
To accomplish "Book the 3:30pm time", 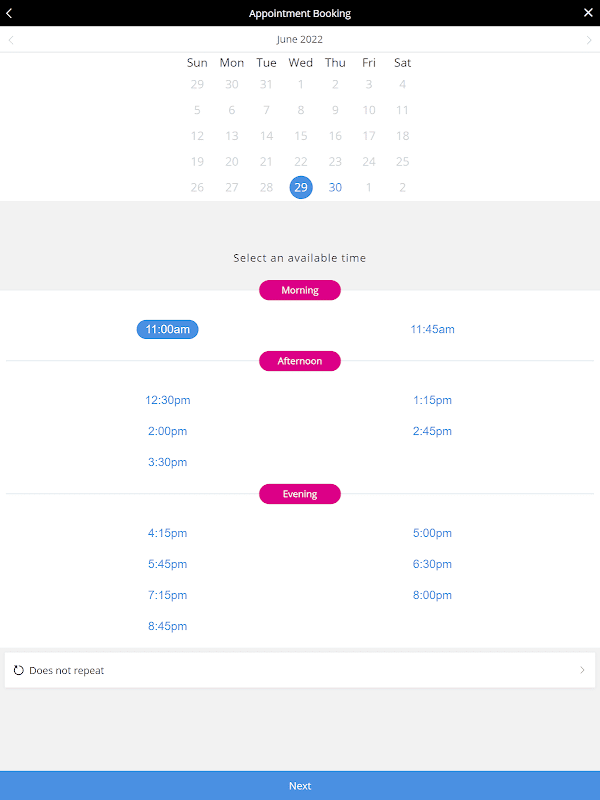I will click(167, 462).
